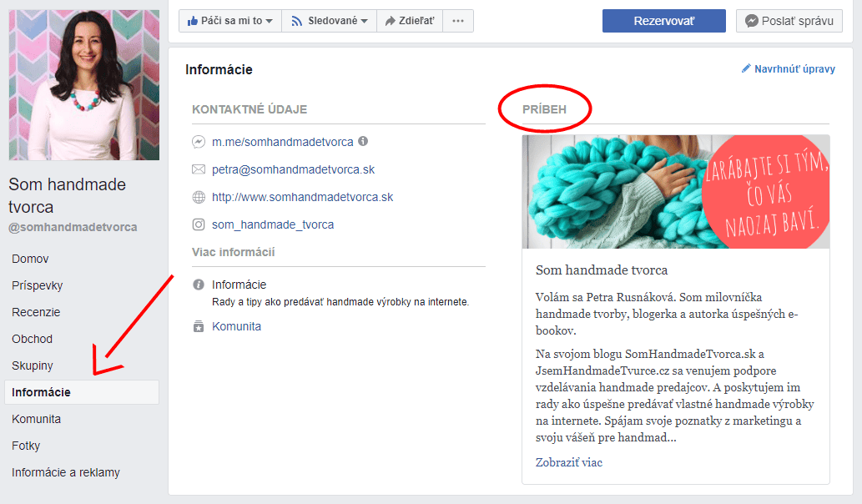Click the Sledované feed icon
Viewport: 862px width, 504px height.
click(297, 21)
